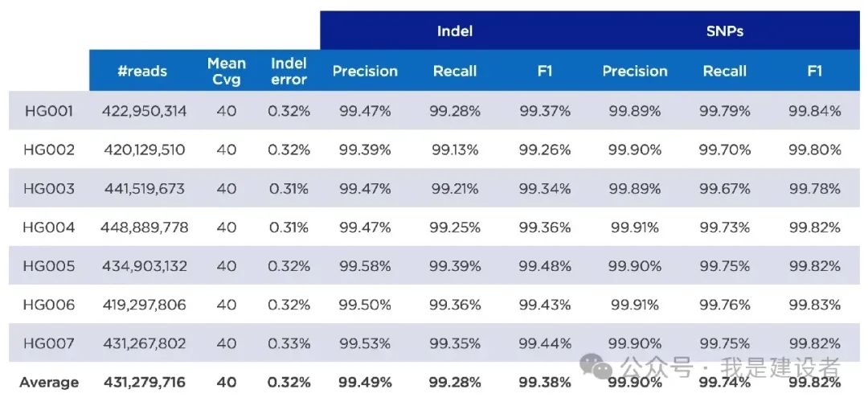The width and height of the screenshot is (868, 402).
Task: Click the Average row label
Action: coord(48,382)
